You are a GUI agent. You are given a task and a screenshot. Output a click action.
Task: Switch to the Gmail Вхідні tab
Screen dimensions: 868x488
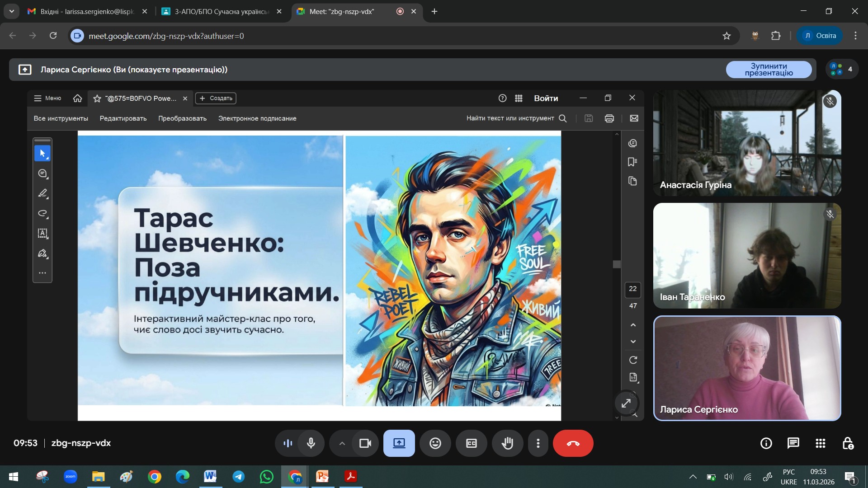pos(86,11)
